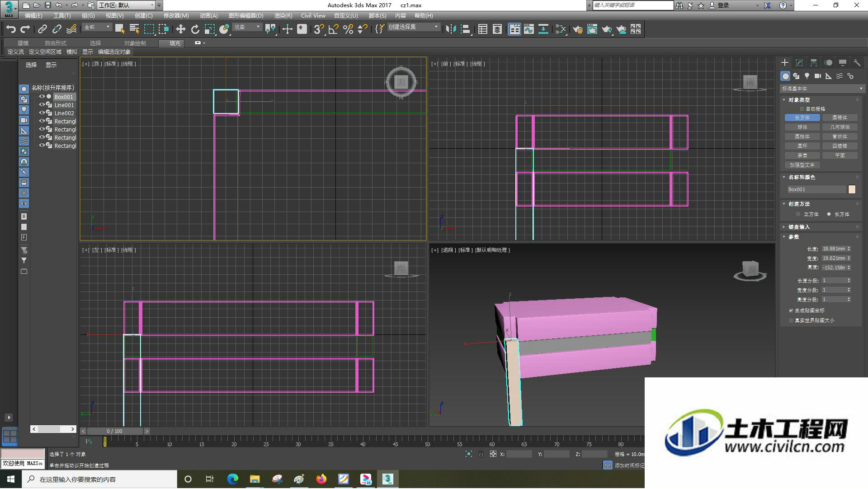Toggle the Angle Snap button
868x489 pixels.
[x=333, y=29]
